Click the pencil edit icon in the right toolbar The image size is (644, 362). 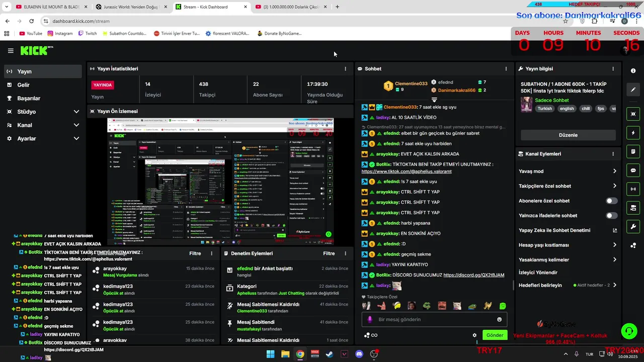[633, 89]
